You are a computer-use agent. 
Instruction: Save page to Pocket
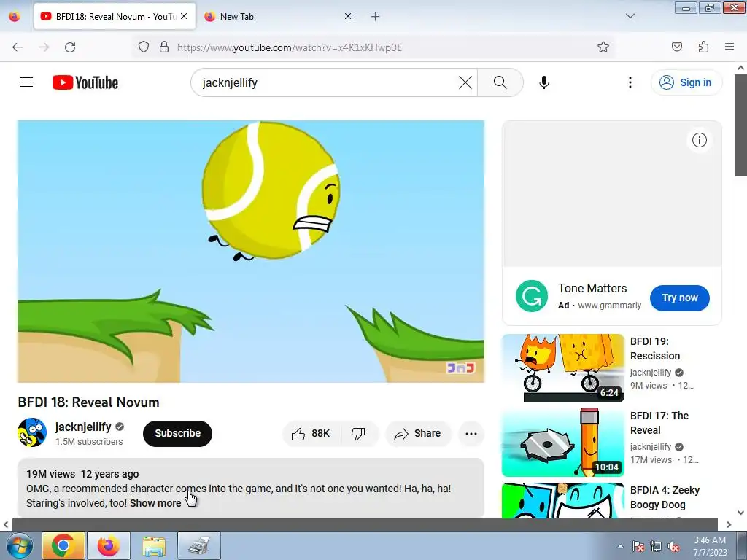coord(676,47)
